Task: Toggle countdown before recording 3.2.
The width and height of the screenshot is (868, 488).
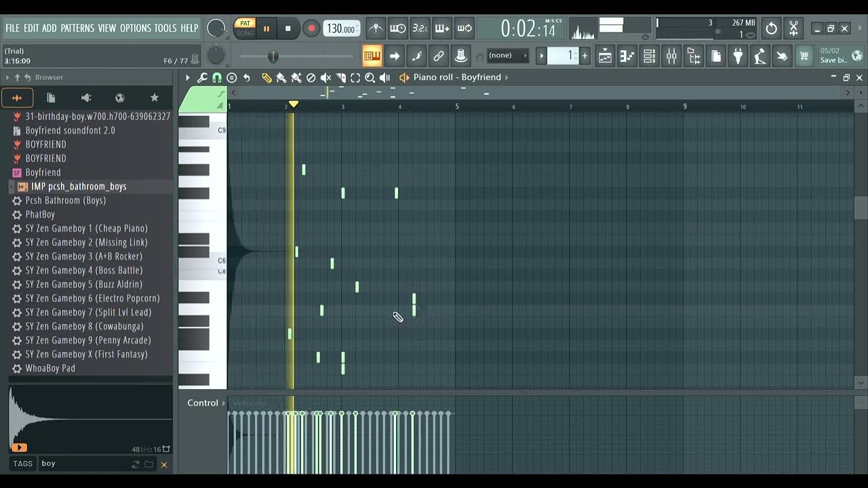Action: tap(420, 28)
